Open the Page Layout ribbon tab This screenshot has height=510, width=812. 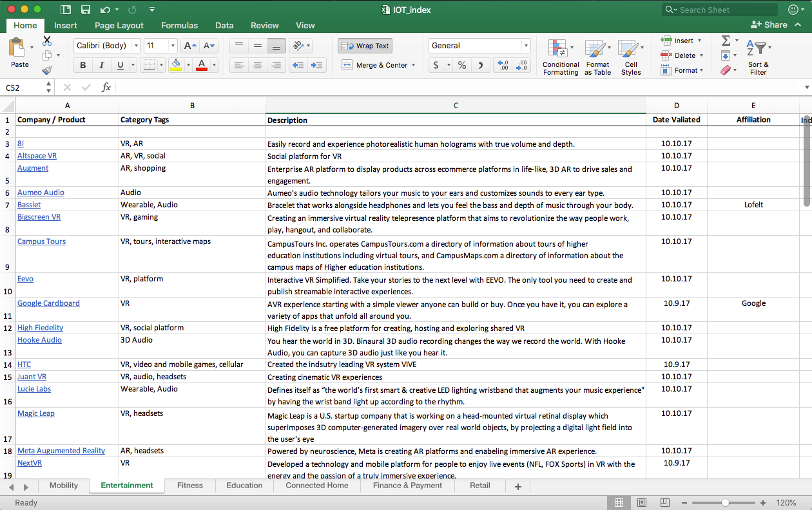click(x=119, y=25)
